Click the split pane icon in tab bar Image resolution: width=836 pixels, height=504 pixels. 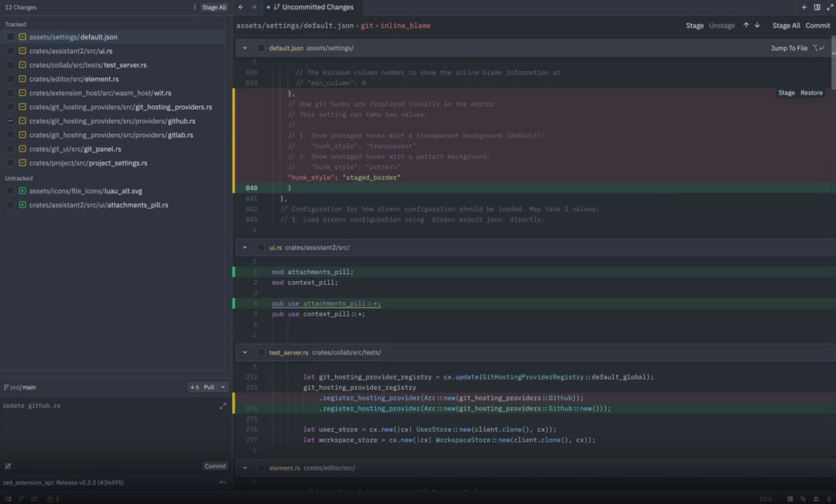[x=817, y=7]
